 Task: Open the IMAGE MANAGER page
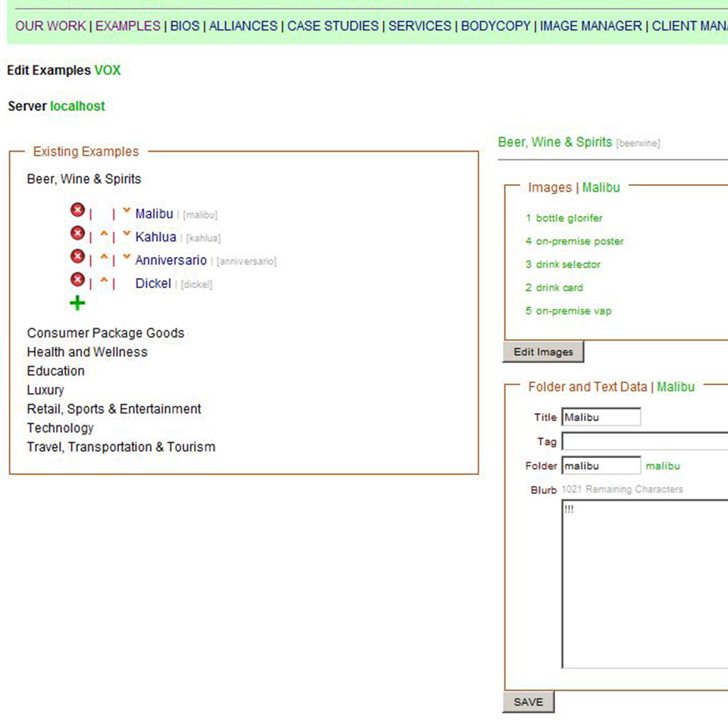point(591,26)
